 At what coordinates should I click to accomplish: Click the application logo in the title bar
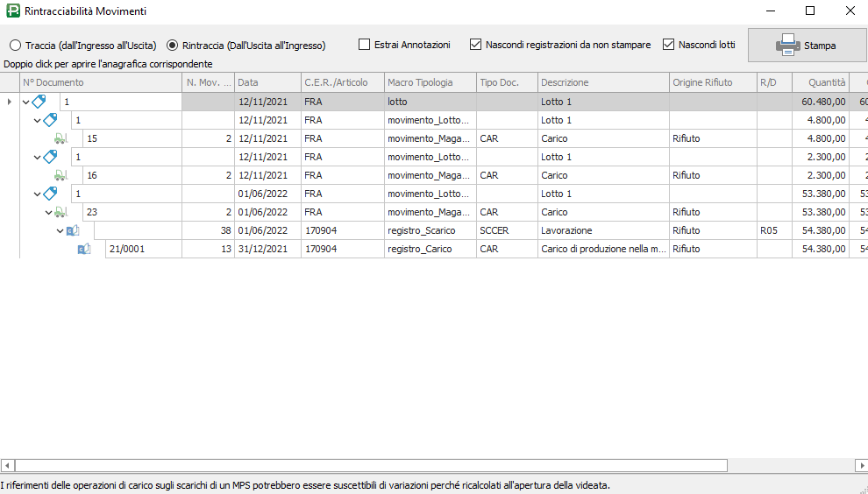(x=12, y=11)
